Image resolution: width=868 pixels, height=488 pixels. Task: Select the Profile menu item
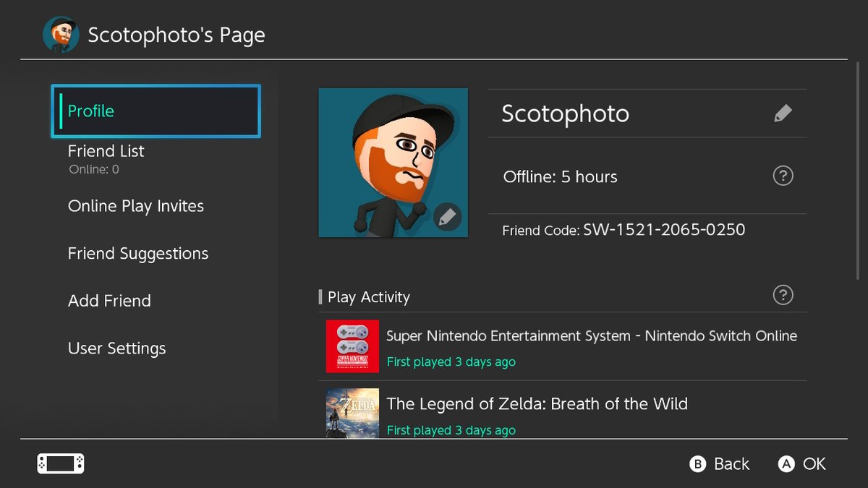click(x=156, y=111)
